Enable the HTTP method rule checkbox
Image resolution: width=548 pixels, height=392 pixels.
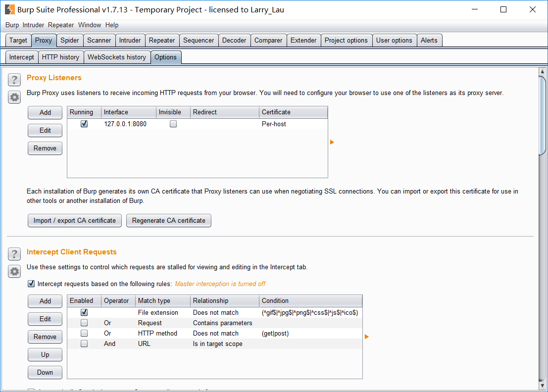coord(84,333)
